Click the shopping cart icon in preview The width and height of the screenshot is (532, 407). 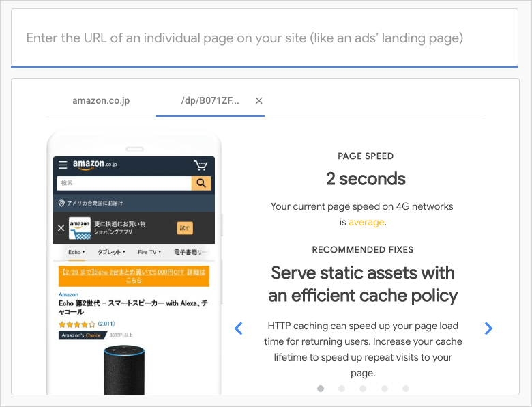click(x=201, y=165)
